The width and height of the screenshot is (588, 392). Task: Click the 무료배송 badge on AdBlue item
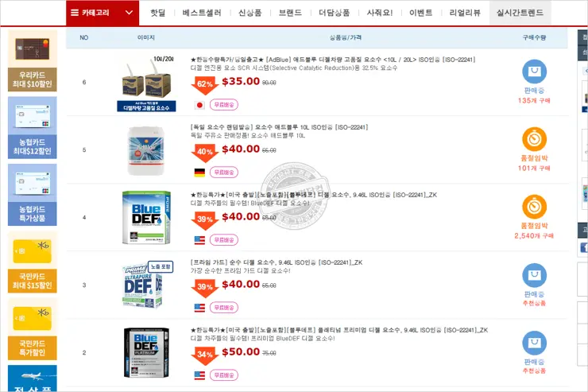(224, 105)
